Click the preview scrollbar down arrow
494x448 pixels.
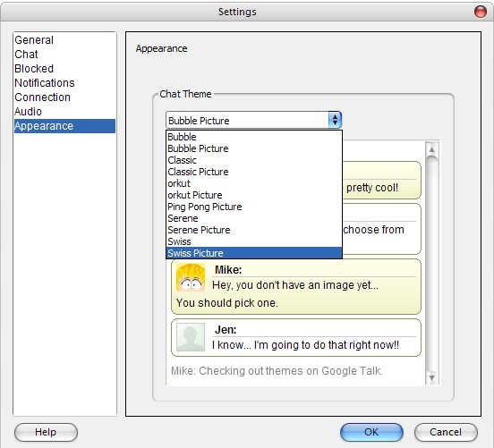[x=432, y=376]
